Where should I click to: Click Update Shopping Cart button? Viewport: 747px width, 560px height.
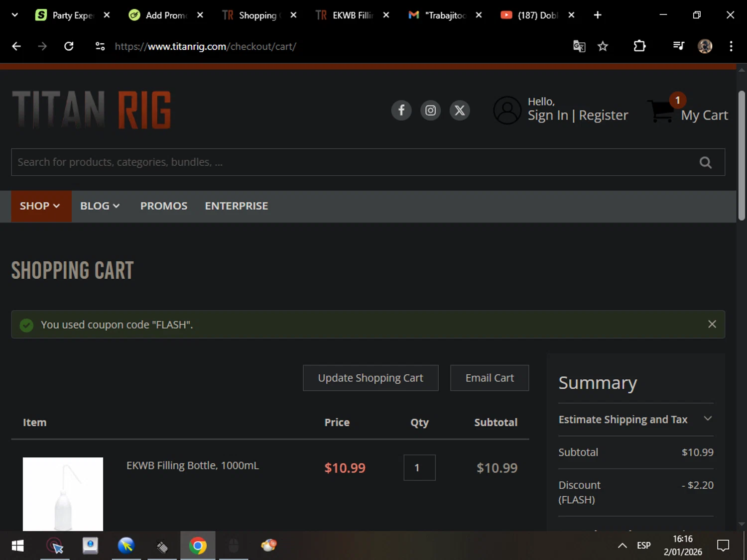click(x=371, y=378)
